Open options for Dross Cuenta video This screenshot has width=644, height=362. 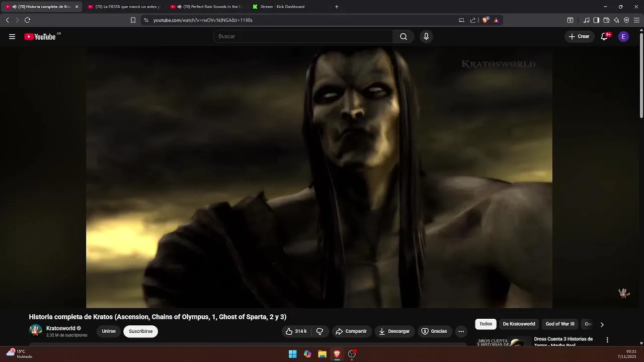[607, 340]
